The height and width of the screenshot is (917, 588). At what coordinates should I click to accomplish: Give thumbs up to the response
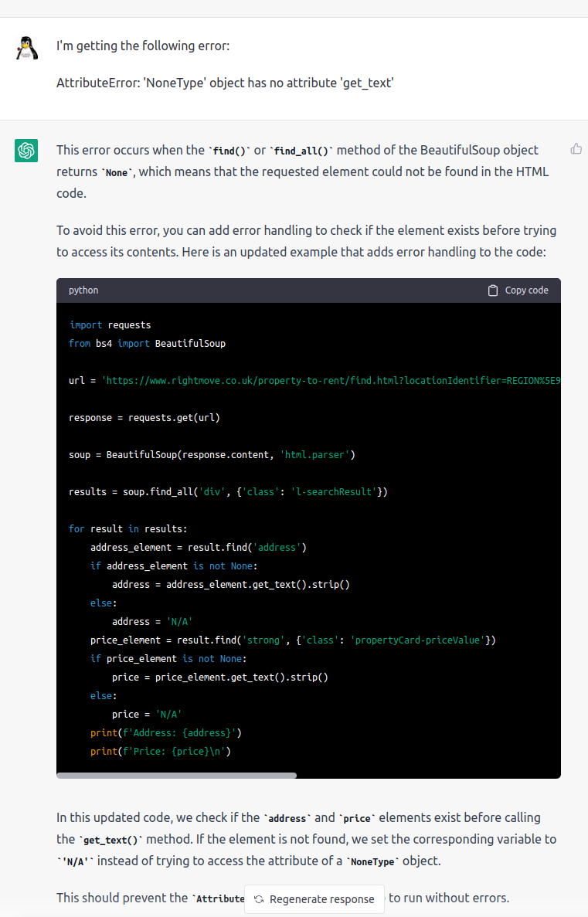(576, 148)
